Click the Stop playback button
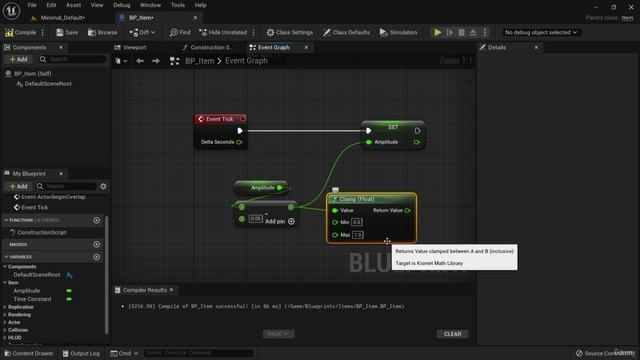 pyautogui.click(x=461, y=32)
